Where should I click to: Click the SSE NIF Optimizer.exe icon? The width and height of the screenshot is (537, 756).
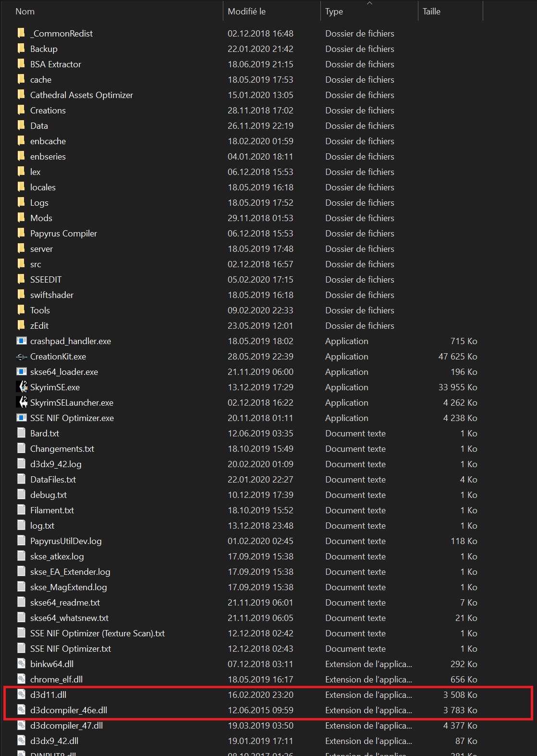click(x=21, y=418)
